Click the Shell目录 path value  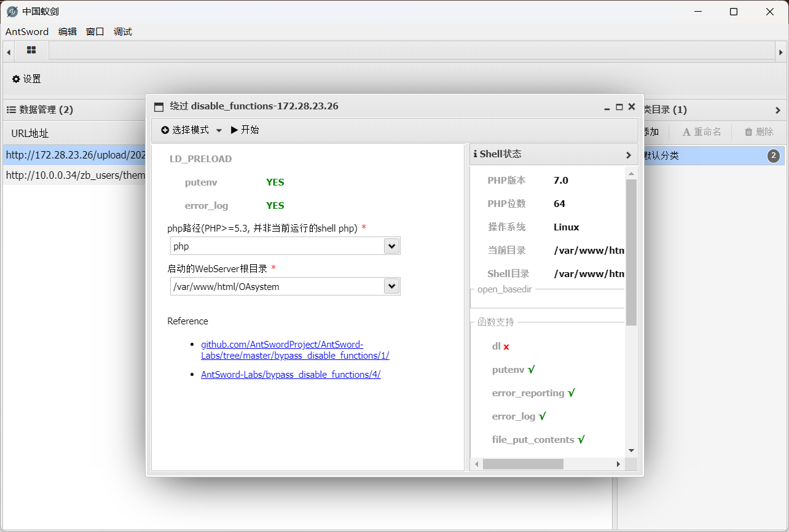coord(589,274)
